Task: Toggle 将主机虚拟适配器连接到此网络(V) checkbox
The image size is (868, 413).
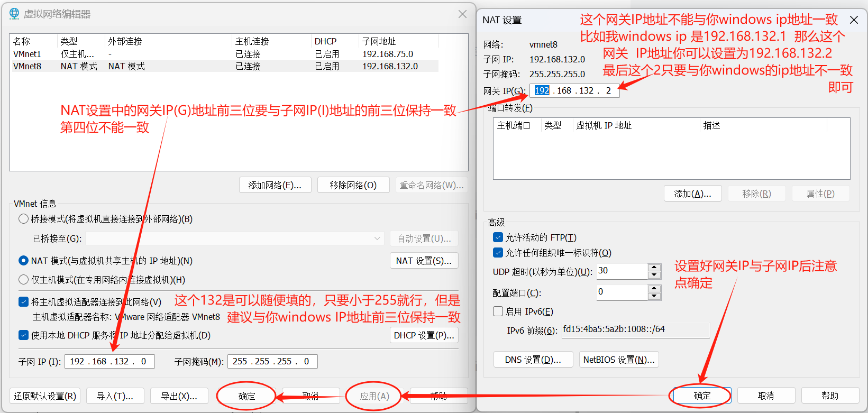Action: click(x=23, y=302)
